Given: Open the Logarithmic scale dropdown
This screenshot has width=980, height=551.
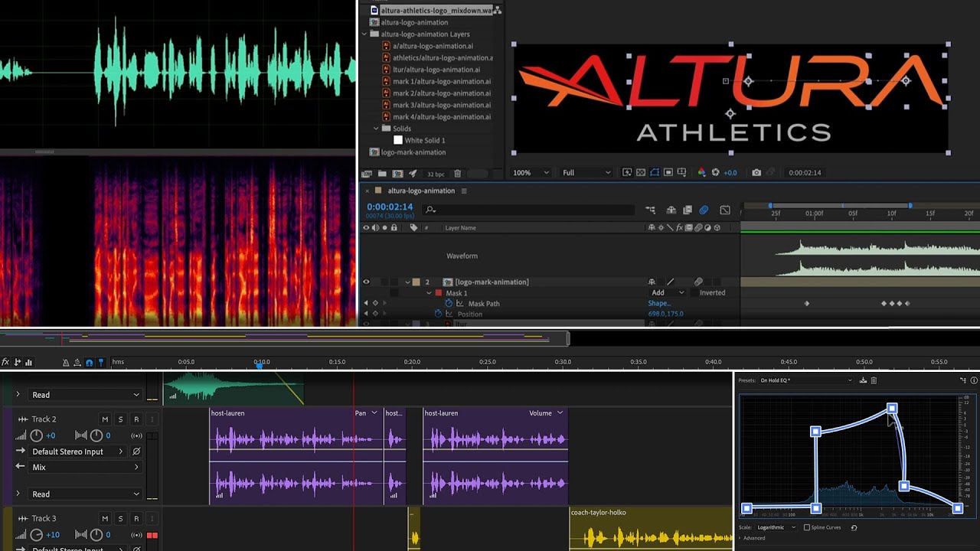Looking at the screenshot, I should (x=776, y=527).
